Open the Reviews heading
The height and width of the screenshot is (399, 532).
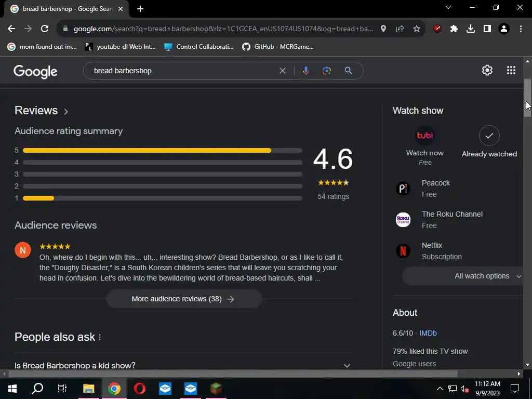tap(36, 111)
